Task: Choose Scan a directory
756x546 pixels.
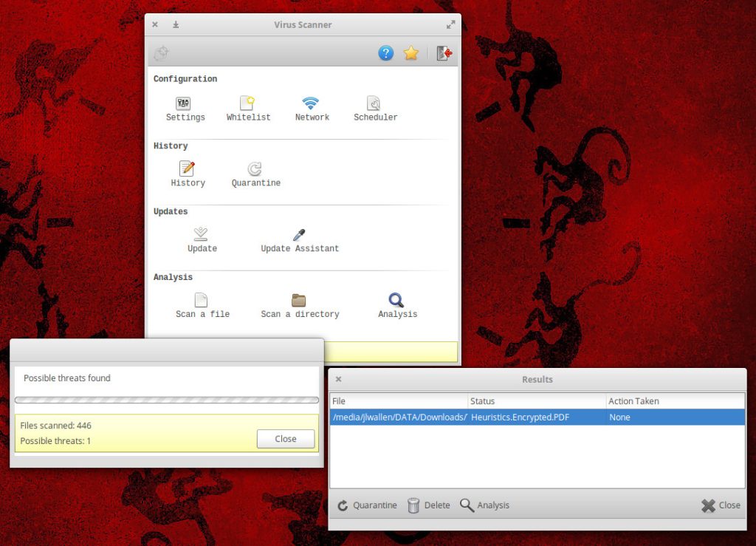Action: pyautogui.click(x=299, y=301)
